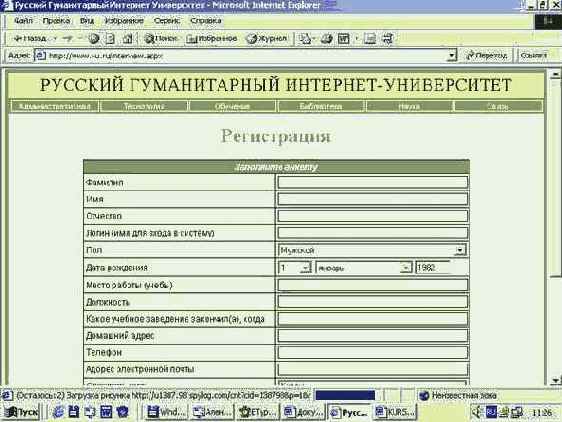Switch to the Алек... taskbar window
Screen dimensions: 562x422
[x=213, y=412]
